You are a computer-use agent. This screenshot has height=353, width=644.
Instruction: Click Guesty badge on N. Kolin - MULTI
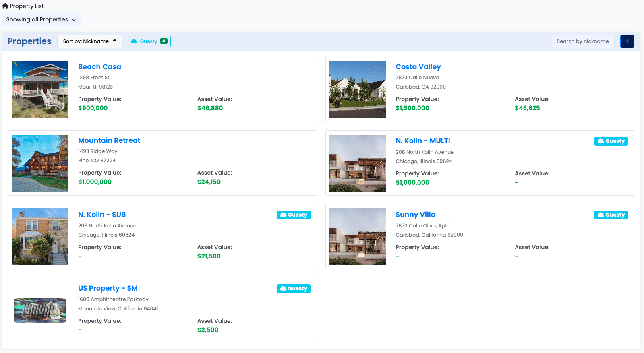click(x=611, y=141)
